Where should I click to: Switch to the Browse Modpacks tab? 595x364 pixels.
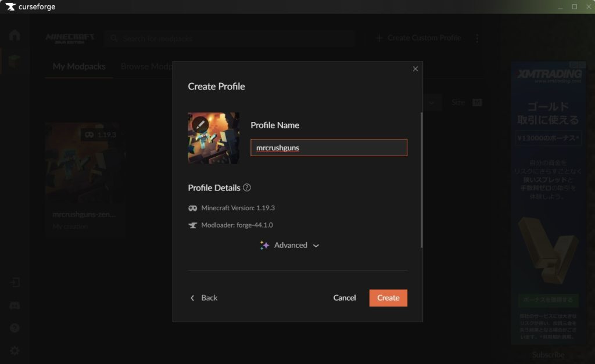coord(146,67)
